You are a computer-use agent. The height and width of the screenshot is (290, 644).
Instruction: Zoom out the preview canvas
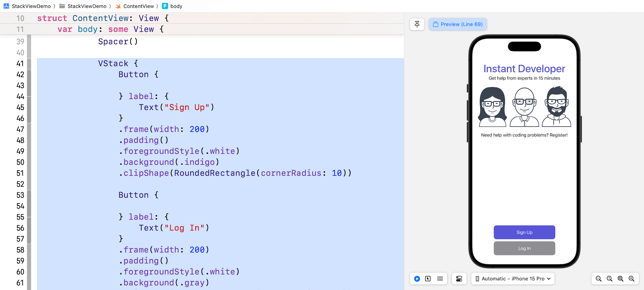[598, 279]
